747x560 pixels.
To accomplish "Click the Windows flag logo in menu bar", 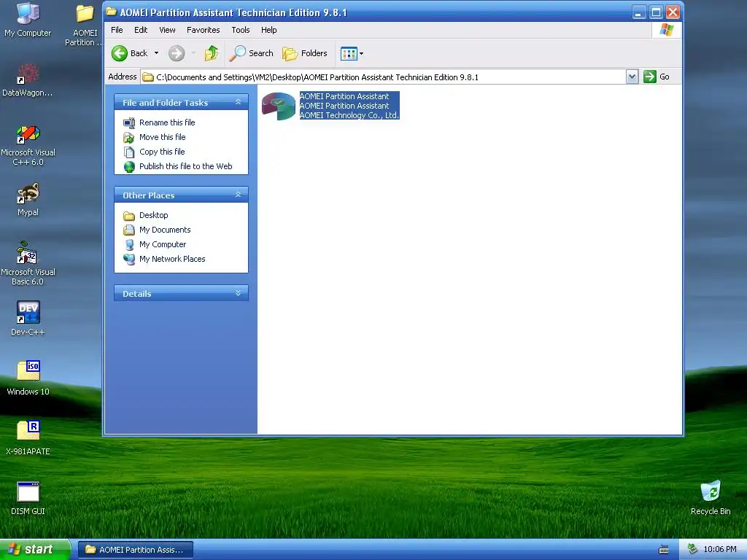I will pyautogui.click(x=667, y=30).
